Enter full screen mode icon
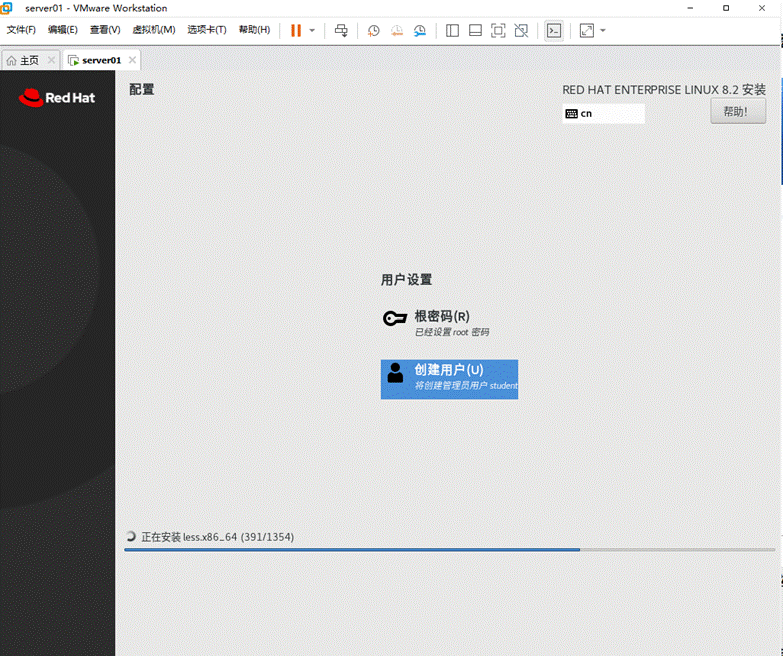 coord(498,30)
